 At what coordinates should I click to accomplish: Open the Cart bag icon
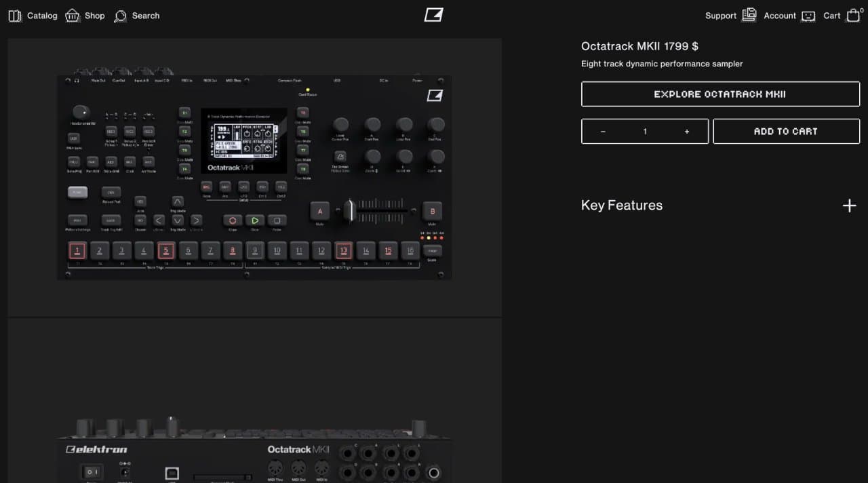(x=854, y=15)
